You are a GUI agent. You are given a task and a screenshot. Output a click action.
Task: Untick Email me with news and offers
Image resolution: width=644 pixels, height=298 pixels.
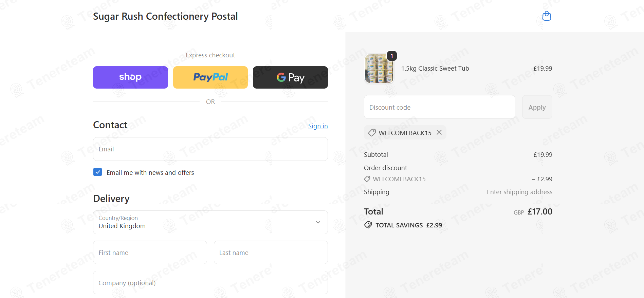pyautogui.click(x=98, y=172)
